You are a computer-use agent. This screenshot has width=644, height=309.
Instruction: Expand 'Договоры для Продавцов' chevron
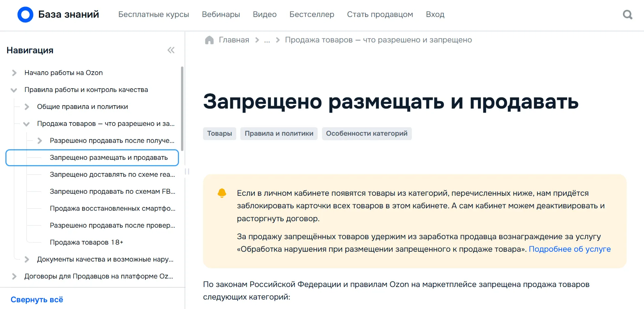[x=14, y=276]
